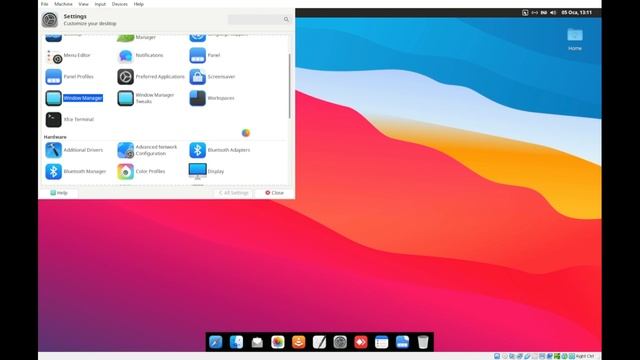Open Screensaver settings
Image resolution: width=640 pixels, height=360 pixels.
[213, 77]
